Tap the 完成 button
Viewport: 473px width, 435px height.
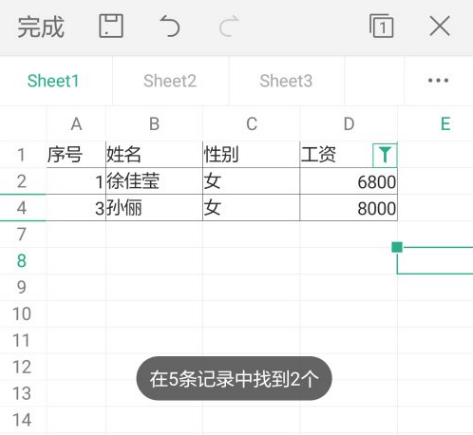coord(41,27)
